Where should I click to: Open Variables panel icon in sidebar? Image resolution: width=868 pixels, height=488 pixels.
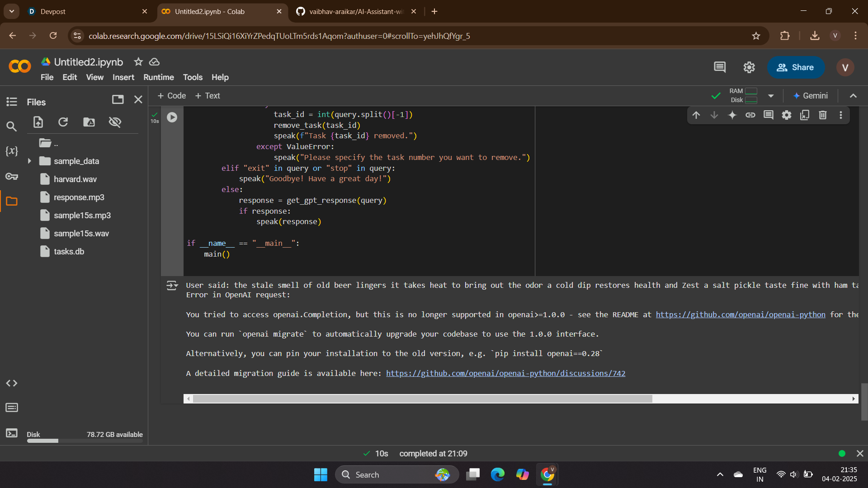tap(12, 151)
